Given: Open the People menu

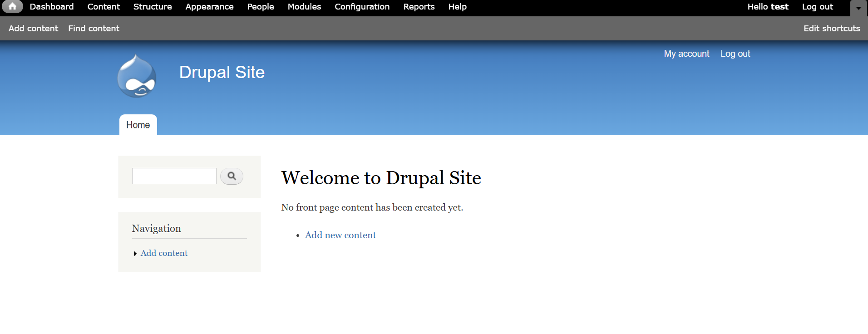Looking at the screenshot, I should (261, 7).
